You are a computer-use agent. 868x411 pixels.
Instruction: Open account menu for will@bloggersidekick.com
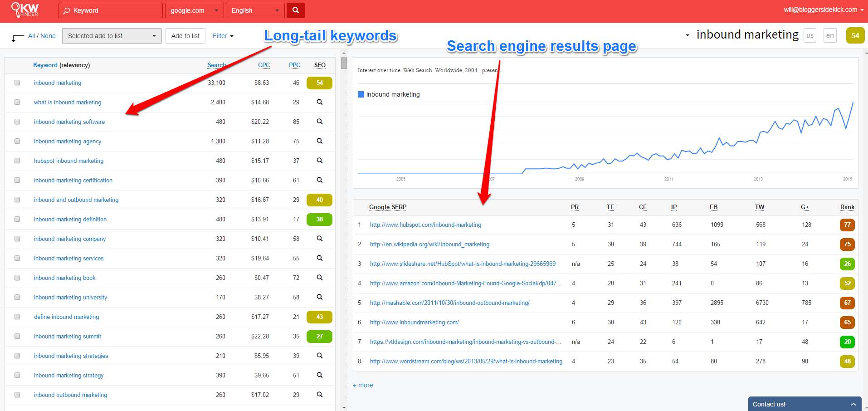824,10
